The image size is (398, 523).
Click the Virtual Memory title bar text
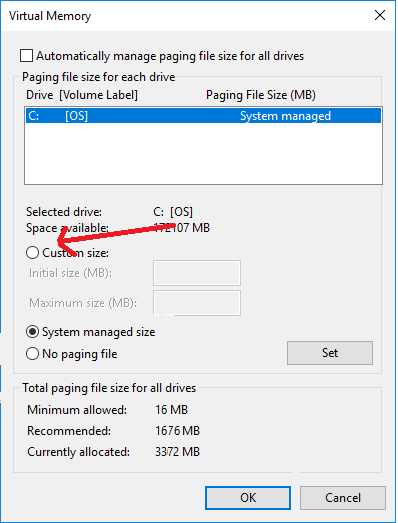click(50, 16)
